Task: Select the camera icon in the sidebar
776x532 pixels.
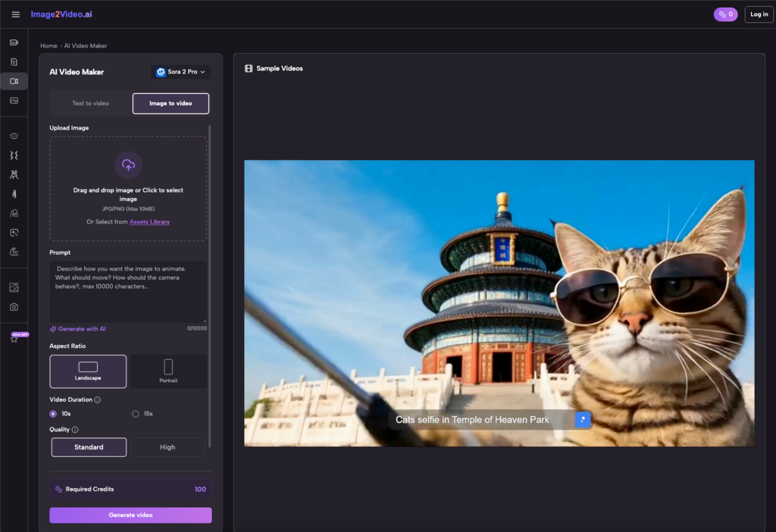Action: point(14,307)
